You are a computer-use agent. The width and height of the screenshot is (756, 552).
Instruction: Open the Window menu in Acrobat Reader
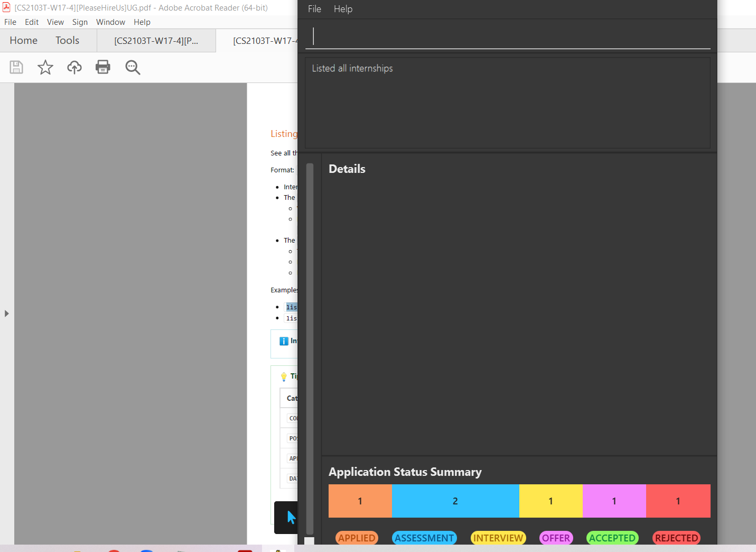tap(110, 22)
